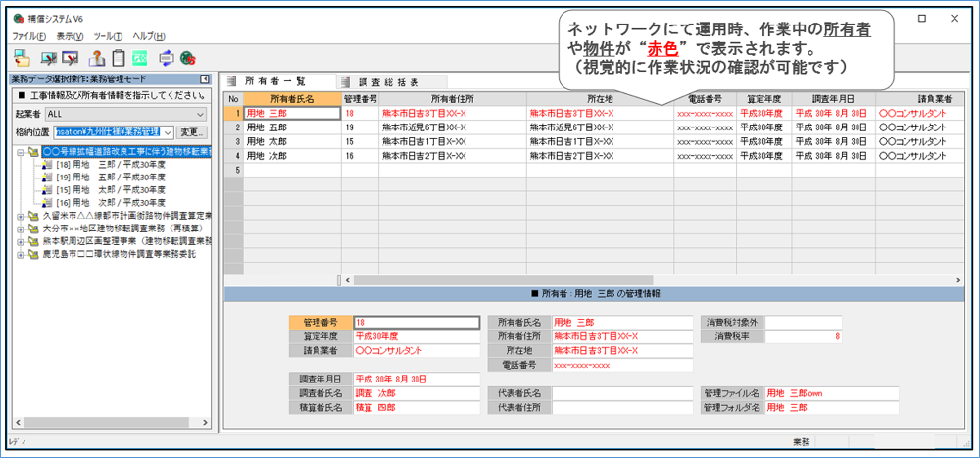The image size is (980, 458).
Task: Expand the 久留米市 project tree node
Action: pyautogui.click(x=22, y=216)
